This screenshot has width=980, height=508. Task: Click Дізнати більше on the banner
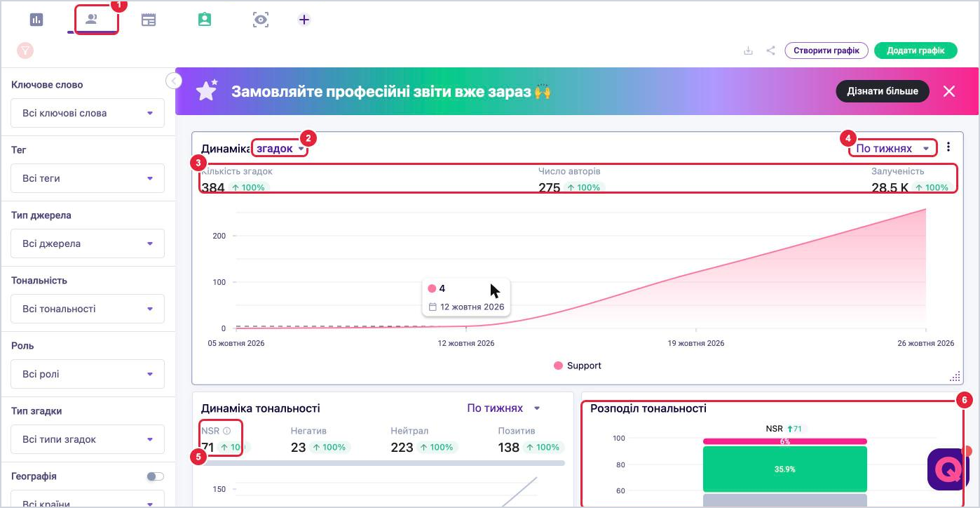pyautogui.click(x=883, y=91)
